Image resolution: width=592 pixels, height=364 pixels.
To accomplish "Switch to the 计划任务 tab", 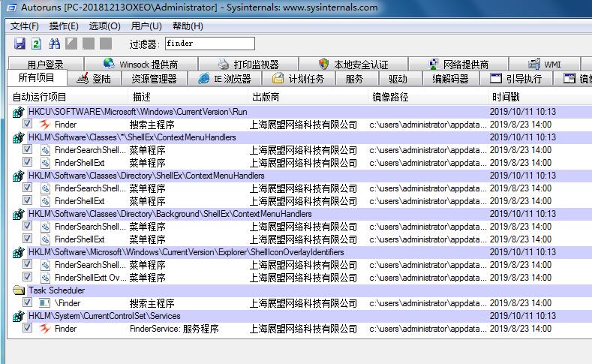I will tap(299, 79).
